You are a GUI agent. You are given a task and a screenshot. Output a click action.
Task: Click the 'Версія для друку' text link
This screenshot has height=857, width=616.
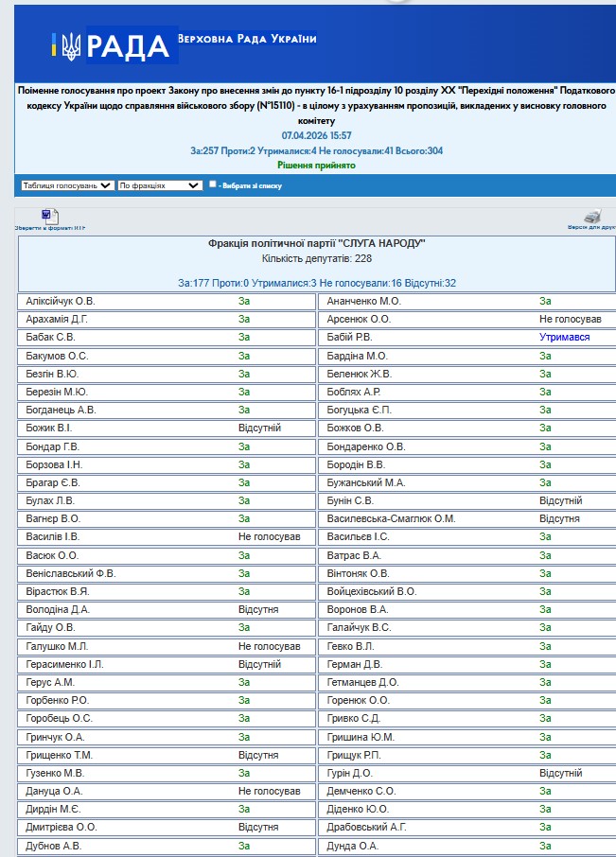coord(591,227)
